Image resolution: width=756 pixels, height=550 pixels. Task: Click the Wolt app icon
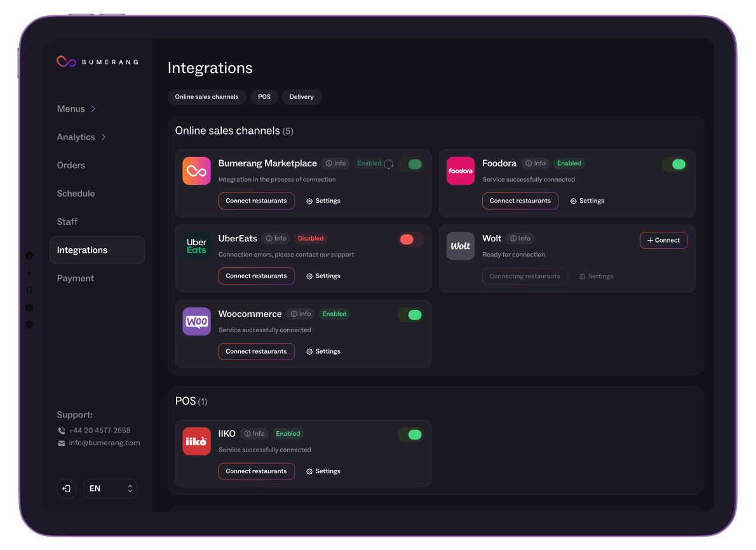[461, 246]
